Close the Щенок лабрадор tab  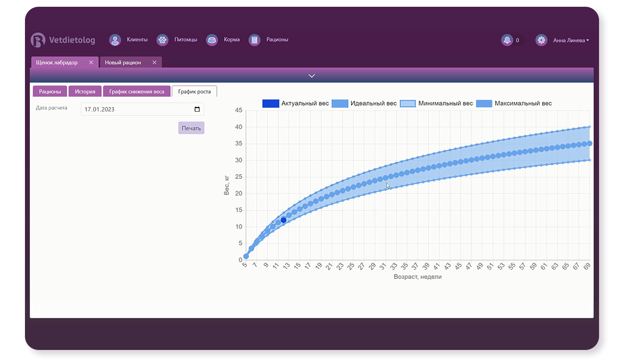click(x=91, y=62)
